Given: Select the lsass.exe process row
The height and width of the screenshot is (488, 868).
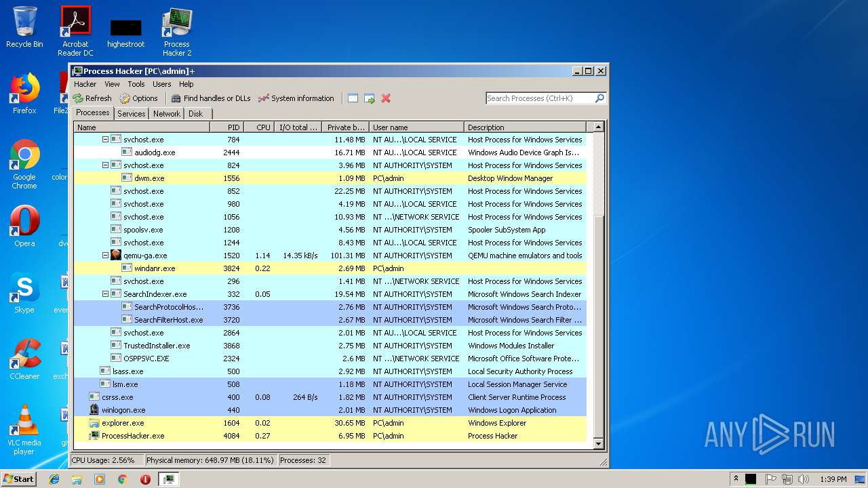Looking at the screenshot, I should (330, 371).
